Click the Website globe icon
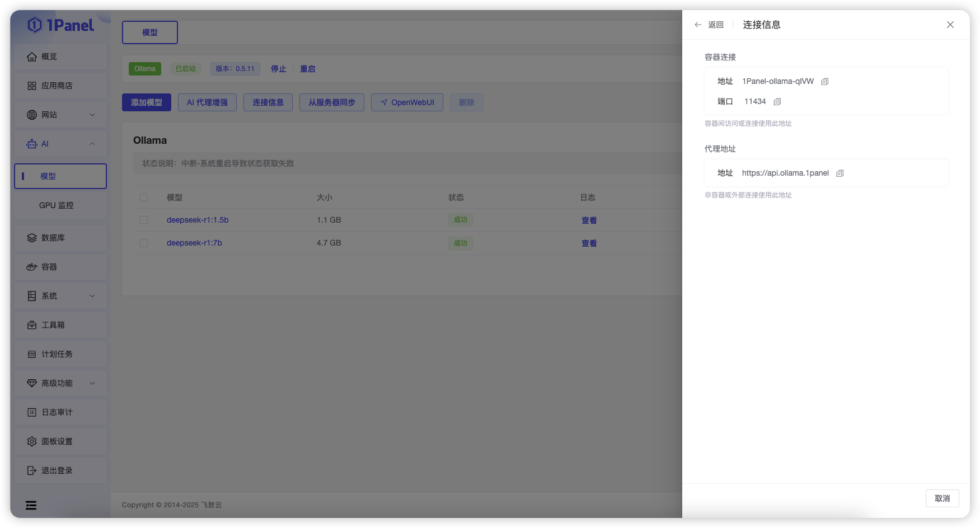Viewport: 980px width, 528px height. pyautogui.click(x=32, y=115)
